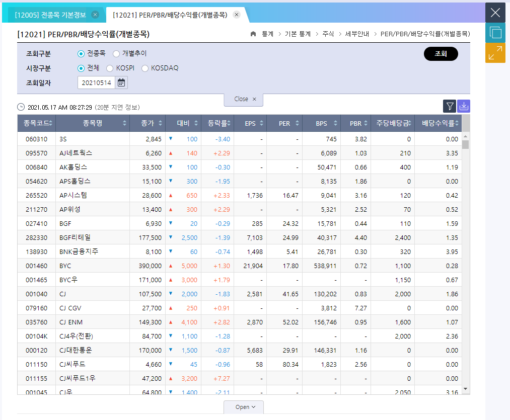Click the +7.27 change rate
Image resolution: width=510 pixels, height=420 pixels.
222,378
